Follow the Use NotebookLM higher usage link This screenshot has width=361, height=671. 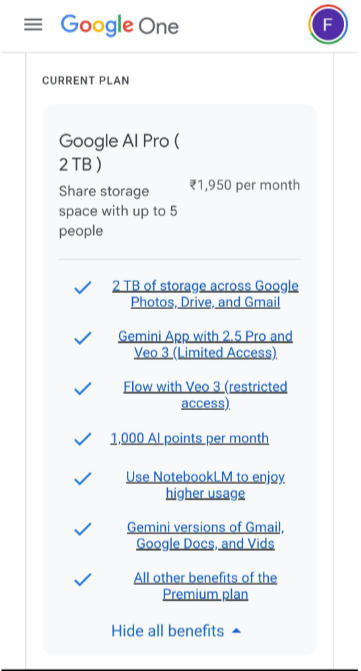pos(205,485)
